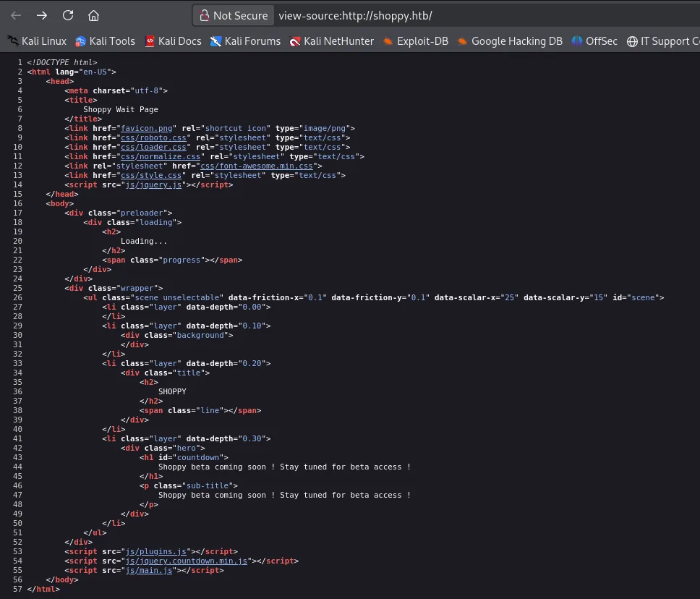Click the view-source address bar URL
This screenshot has height=599, width=700.
[355, 16]
